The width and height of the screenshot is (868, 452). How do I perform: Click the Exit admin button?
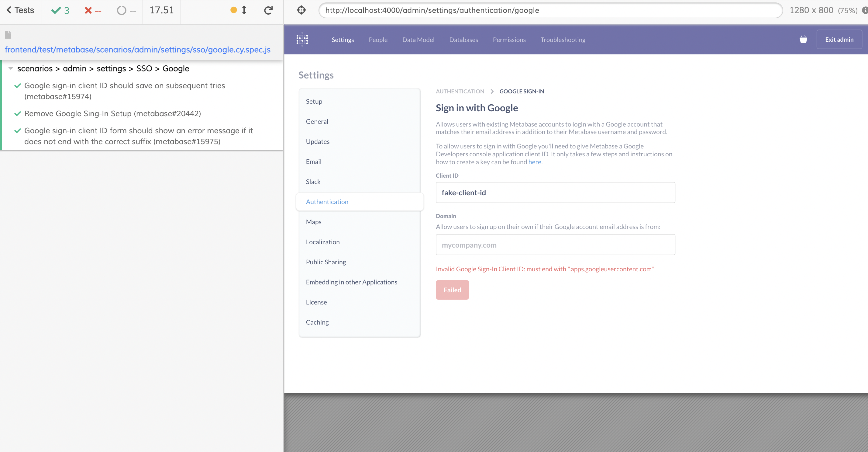pos(839,39)
